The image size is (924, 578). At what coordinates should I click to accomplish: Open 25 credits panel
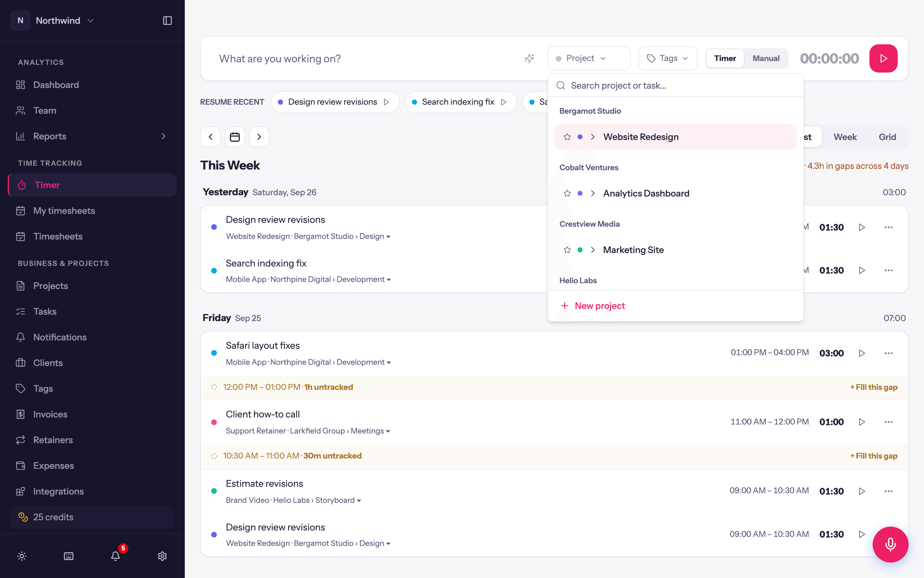[92, 517]
